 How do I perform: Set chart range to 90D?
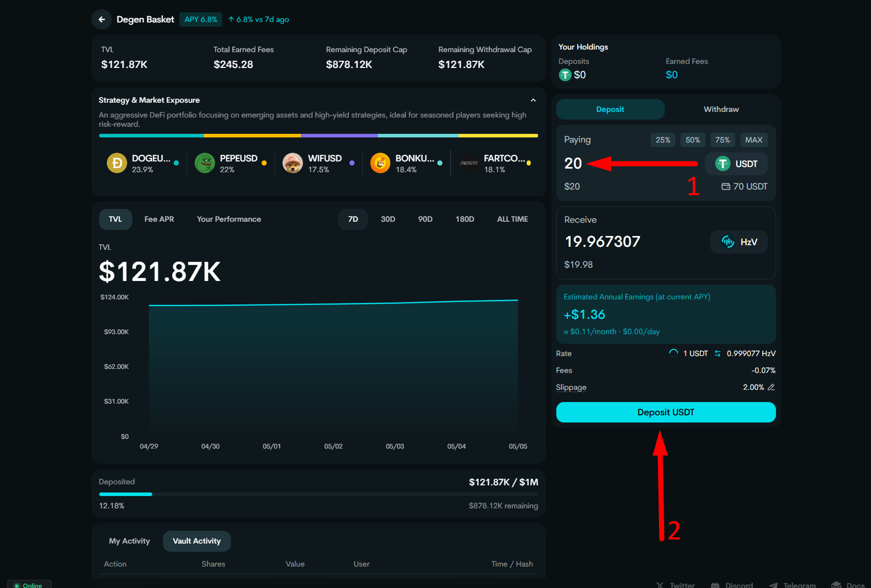(425, 219)
